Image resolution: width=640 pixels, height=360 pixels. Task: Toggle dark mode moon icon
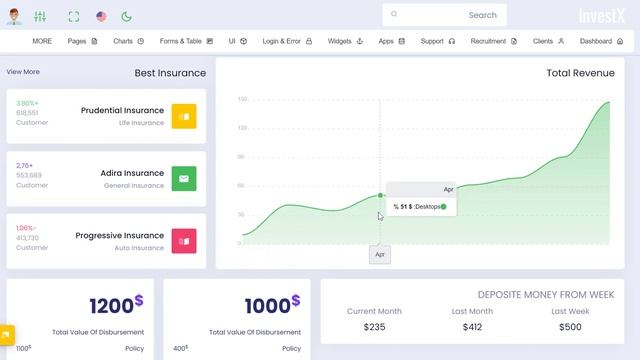[x=127, y=17]
